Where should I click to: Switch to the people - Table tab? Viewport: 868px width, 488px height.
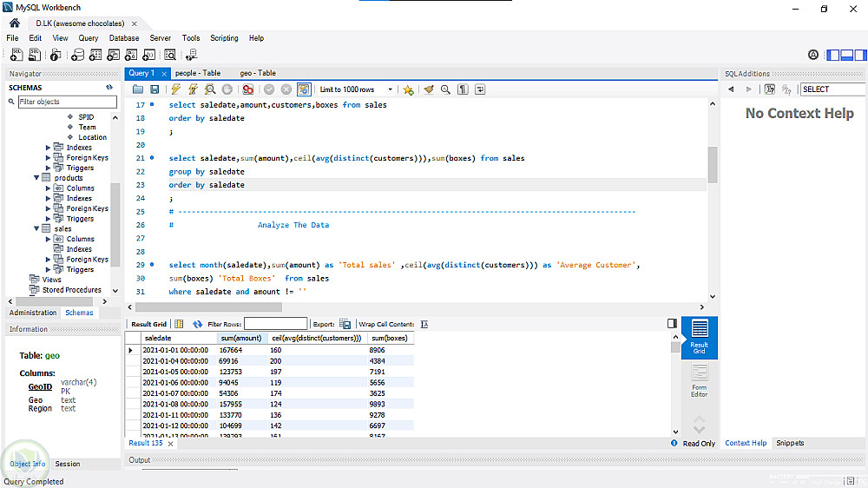[197, 73]
